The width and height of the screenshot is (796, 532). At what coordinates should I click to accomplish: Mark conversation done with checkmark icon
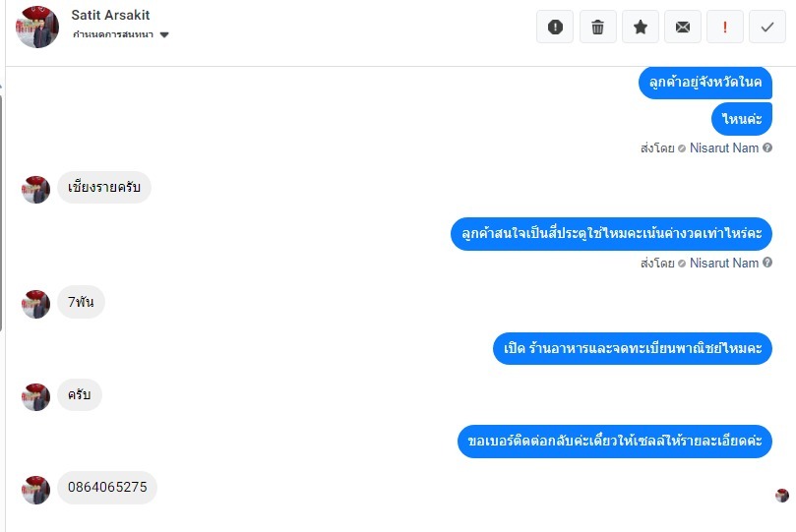tap(767, 27)
